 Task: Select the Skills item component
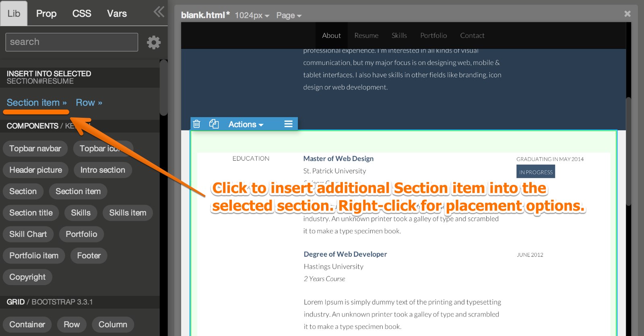click(x=128, y=213)
